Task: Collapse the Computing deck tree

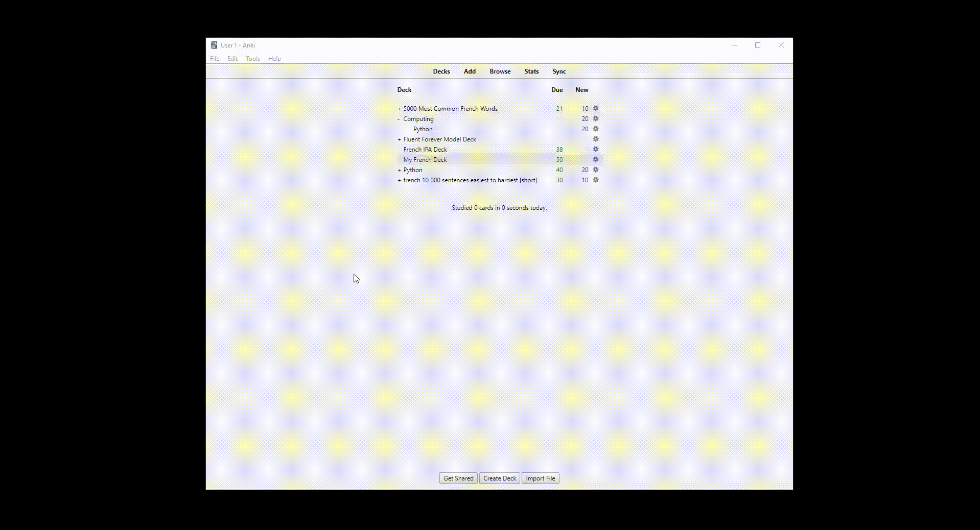Action: click(399, 119)
